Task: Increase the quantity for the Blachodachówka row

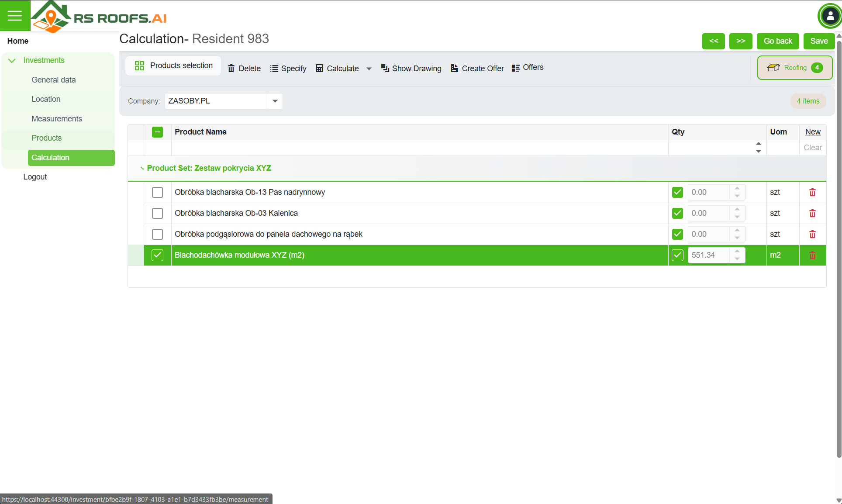Action: 737,252
